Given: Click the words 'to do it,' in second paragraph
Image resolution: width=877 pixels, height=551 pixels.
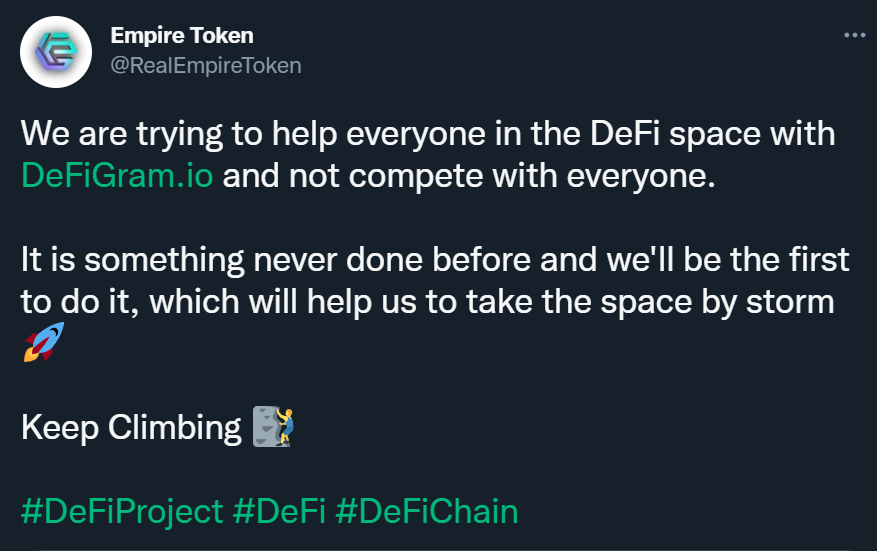Looking at the screenshot, I should (x=79, y=302).
